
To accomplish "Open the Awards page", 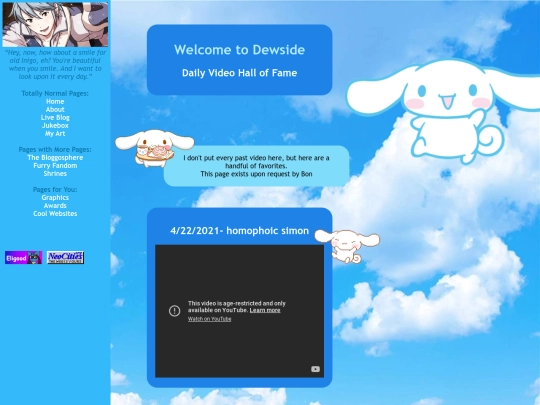I will (x=55, y=205).
